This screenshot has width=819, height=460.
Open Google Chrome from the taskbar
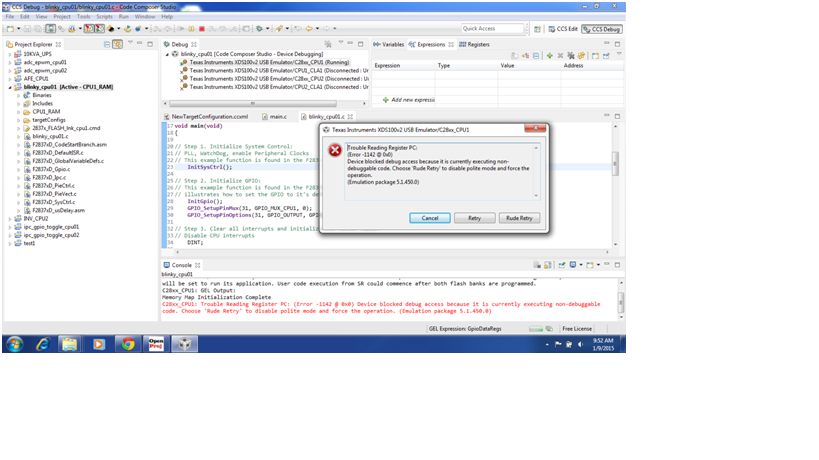(127, 344)
